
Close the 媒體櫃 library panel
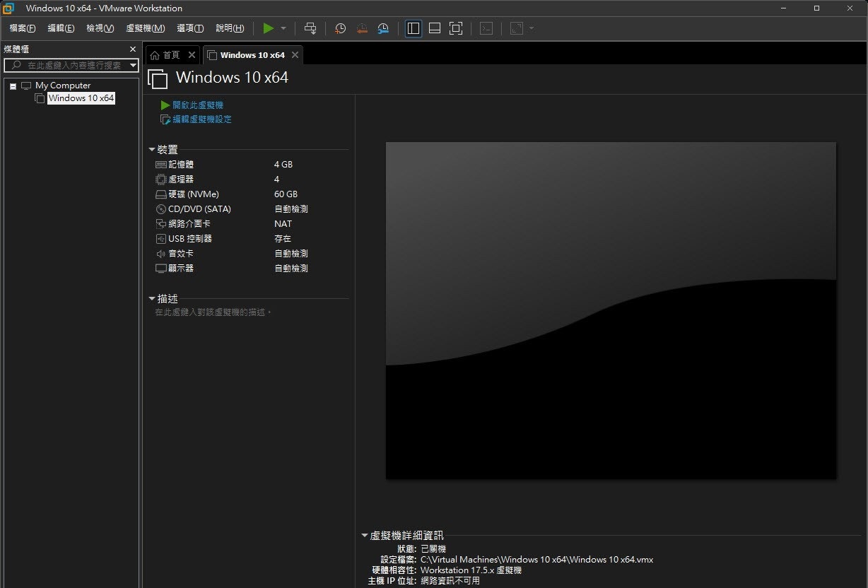132,49
